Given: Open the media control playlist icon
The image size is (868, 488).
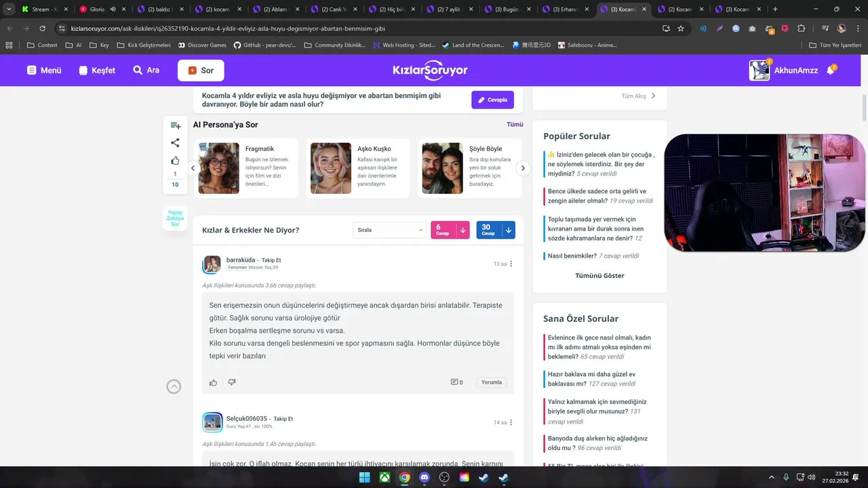Looking at the screenshot, I should [825, 28].
